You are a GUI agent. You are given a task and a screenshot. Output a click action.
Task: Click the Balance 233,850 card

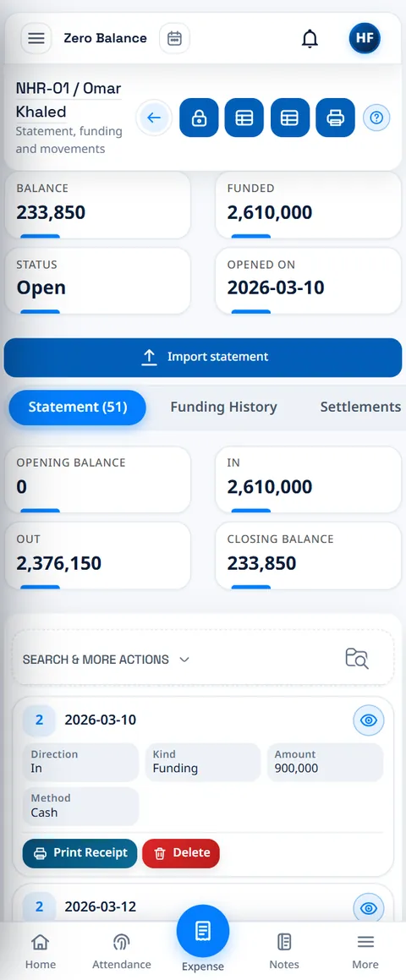(97, 205)
